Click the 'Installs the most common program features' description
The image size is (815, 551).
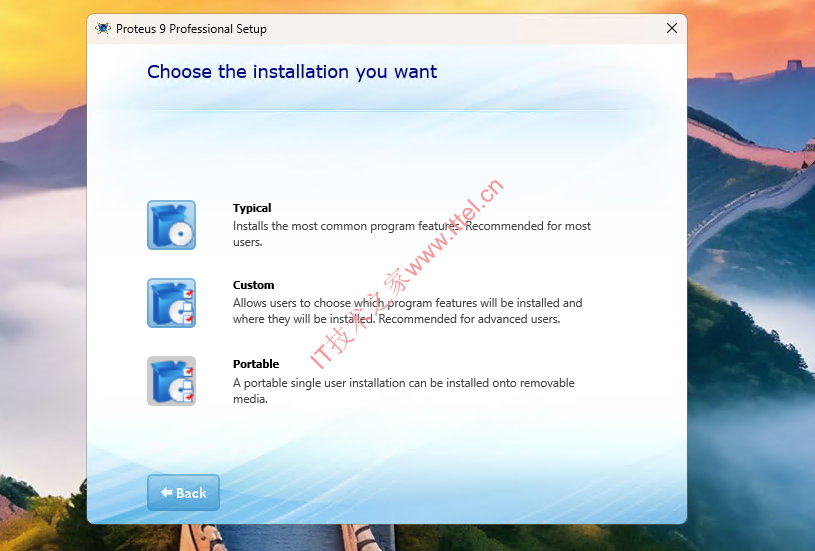point(412,234)
